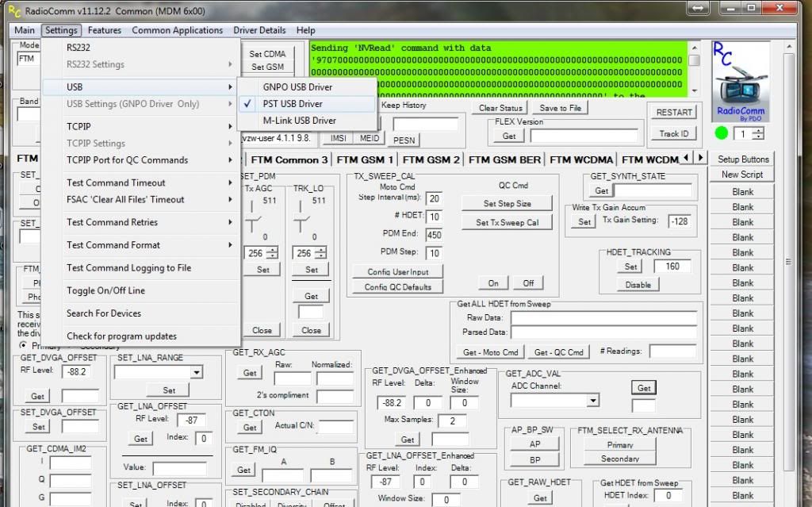Screen dimensions: 812x507
Task: Open the Features menu
Action: [x=105, y=30]
